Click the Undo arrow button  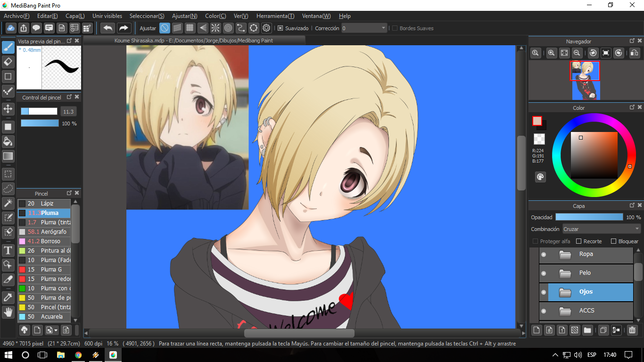click(x=108, y=28)
